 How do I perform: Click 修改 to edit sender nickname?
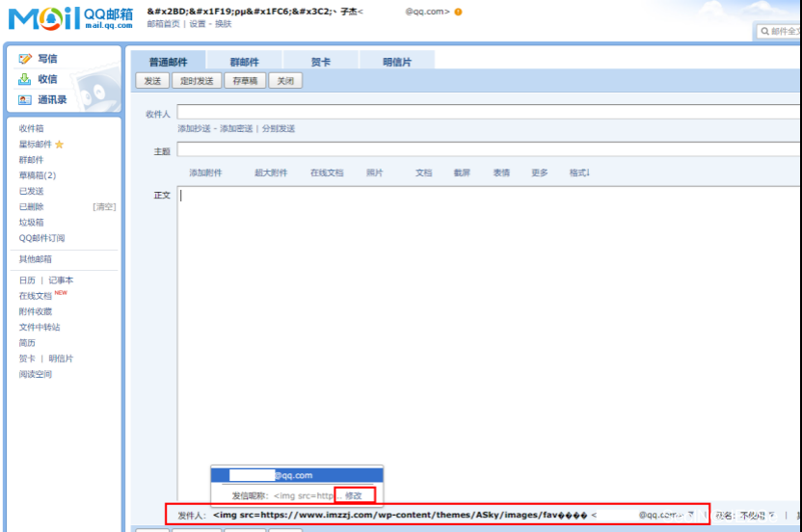[x=354, y=495]
